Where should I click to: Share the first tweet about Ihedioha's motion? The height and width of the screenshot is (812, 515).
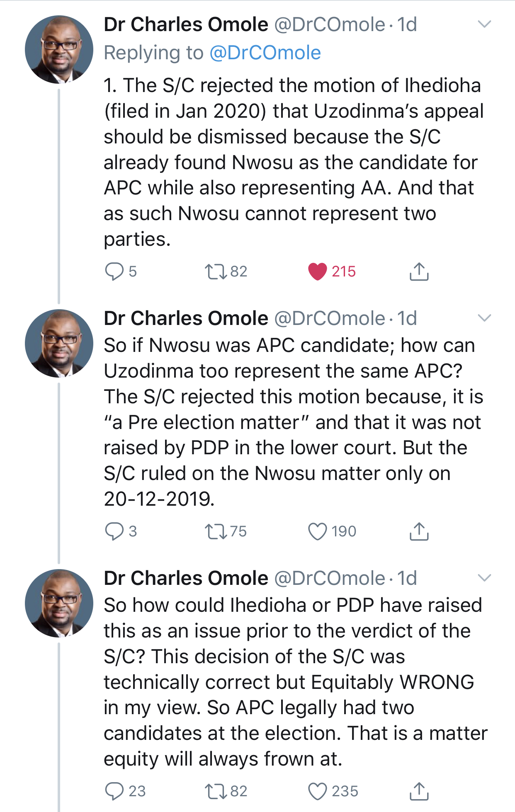tap(419, 271)
